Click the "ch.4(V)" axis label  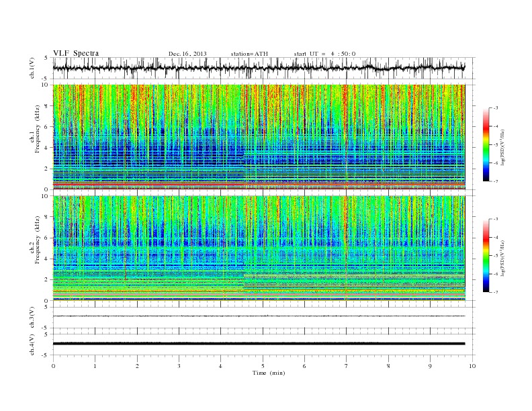pos(32,345)
